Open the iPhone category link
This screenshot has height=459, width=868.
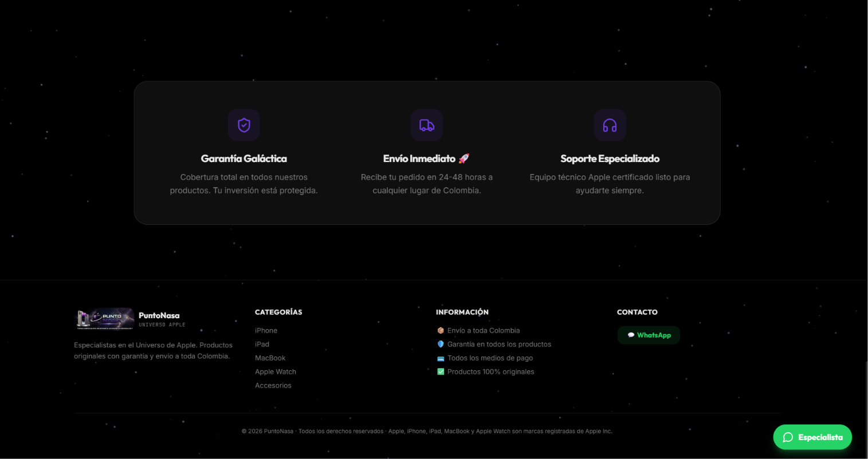pos(266,330)
